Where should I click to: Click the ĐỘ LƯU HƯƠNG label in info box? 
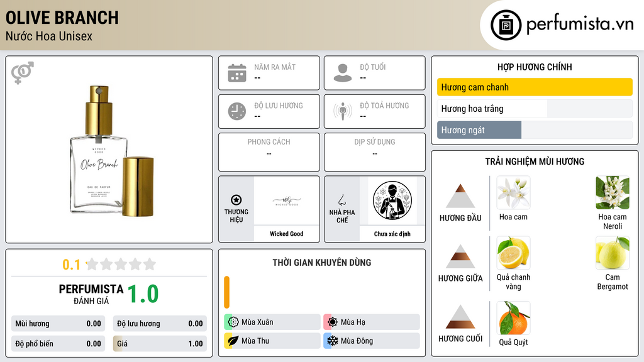(x=279, y=106)
